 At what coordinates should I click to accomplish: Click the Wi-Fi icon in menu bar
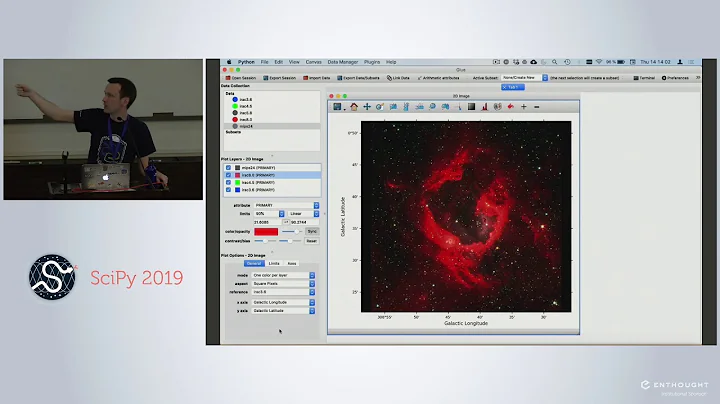coord(599,62)
